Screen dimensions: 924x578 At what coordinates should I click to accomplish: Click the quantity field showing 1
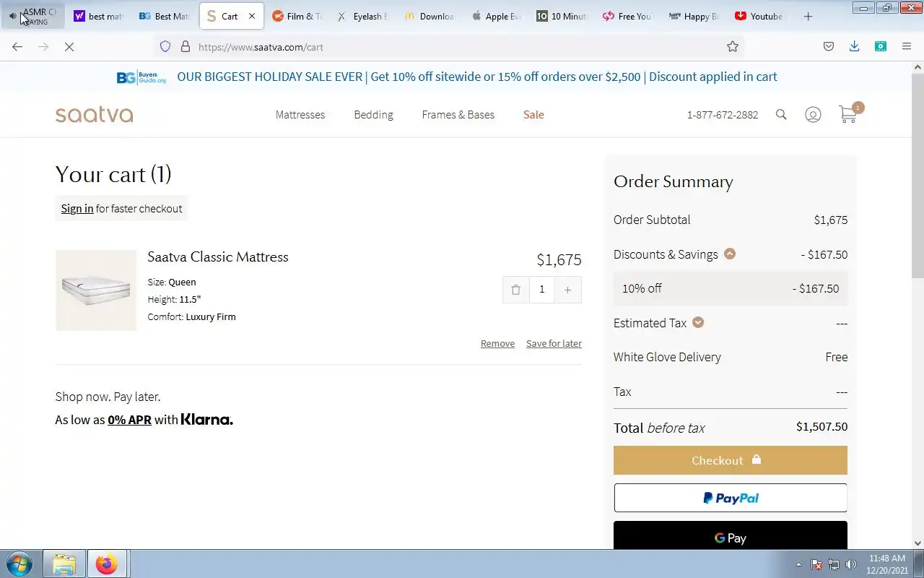(x=541, y=290)
